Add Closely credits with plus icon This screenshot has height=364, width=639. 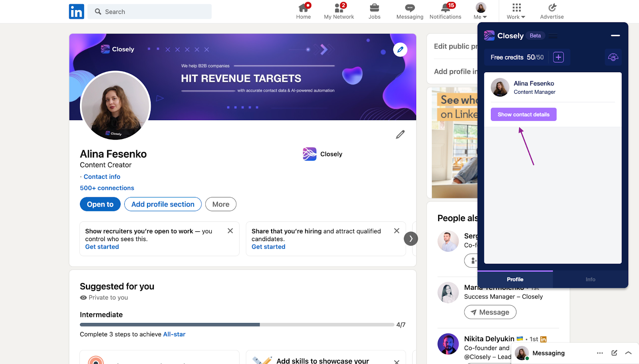click(558, 57)
